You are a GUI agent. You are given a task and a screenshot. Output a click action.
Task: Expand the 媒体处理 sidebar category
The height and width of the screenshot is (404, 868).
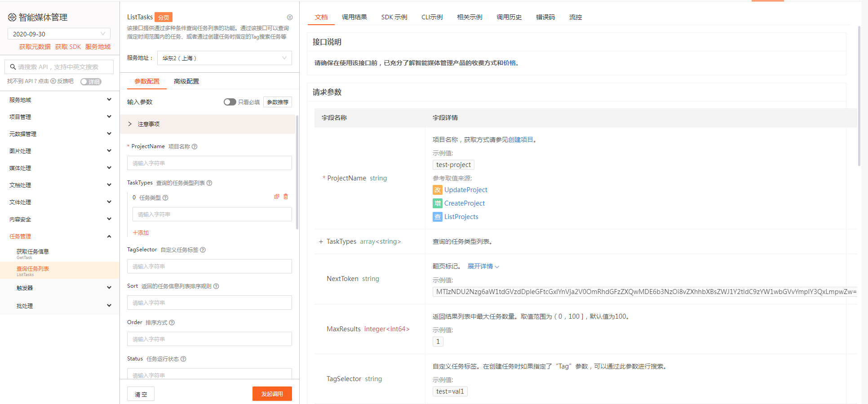(60, 168)
